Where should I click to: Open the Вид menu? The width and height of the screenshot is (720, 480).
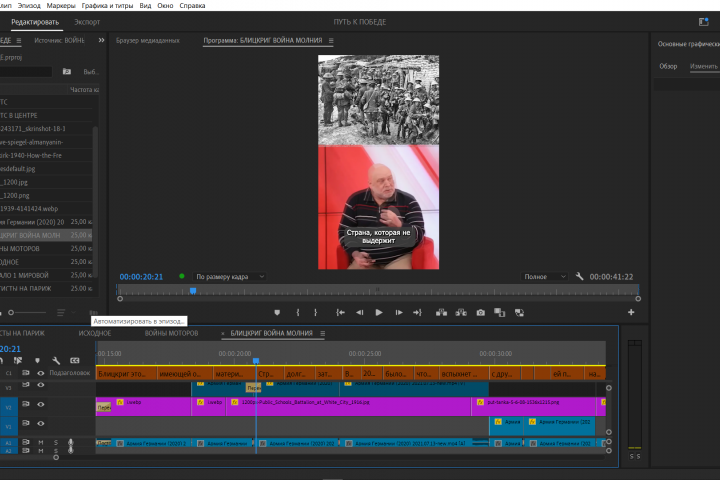click(145, 6)
